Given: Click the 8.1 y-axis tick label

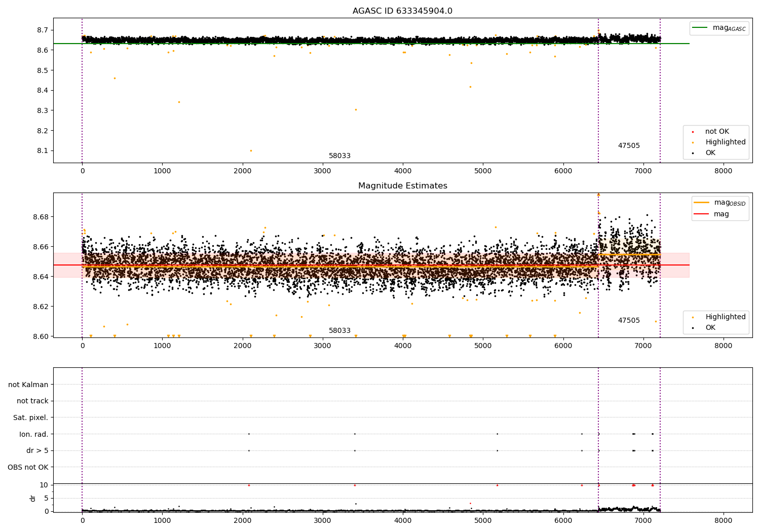Looking at the screenshot, I should 43,151.
